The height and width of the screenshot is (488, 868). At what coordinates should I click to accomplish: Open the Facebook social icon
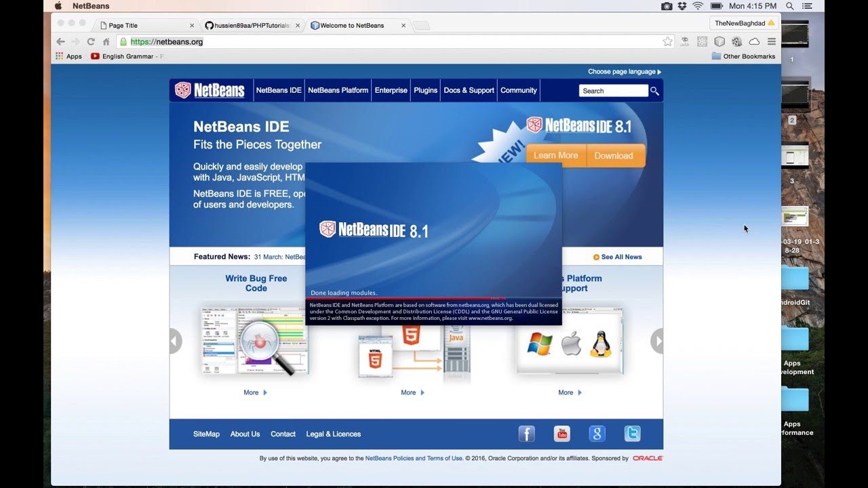pyautogui.click(x=527, y=434)
